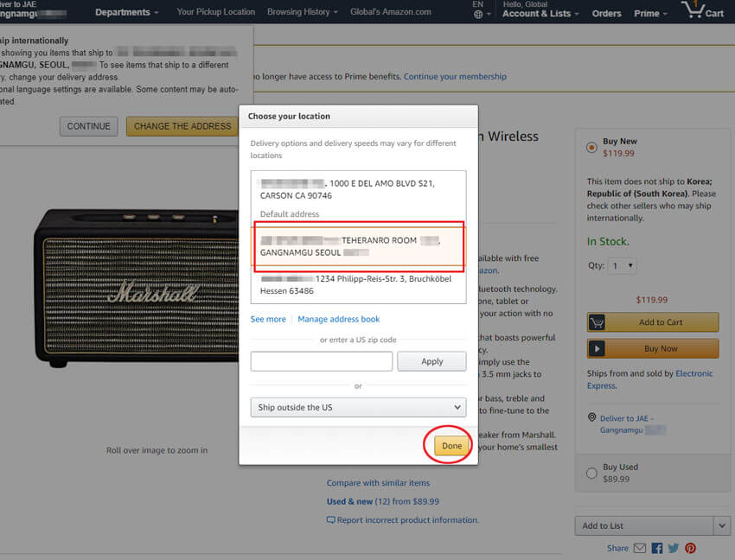Select the Buy New radio option
This screenshot has width=735, height=560.
(591, 147)
